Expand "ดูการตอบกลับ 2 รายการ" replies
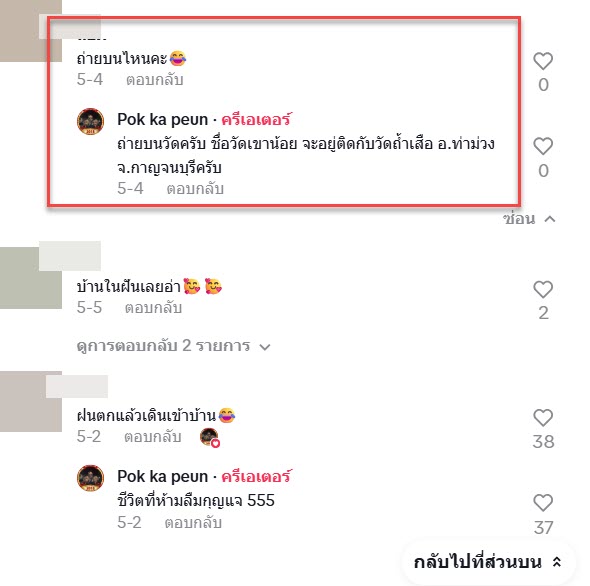The width and height of the screenshot is (590, 586). [173, 346]
